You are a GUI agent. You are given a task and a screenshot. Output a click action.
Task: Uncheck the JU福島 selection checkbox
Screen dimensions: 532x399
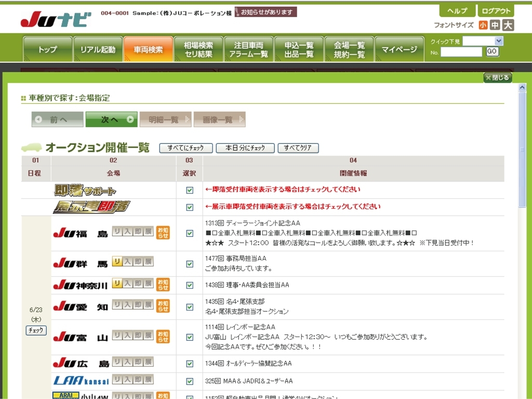click(190, 233)
